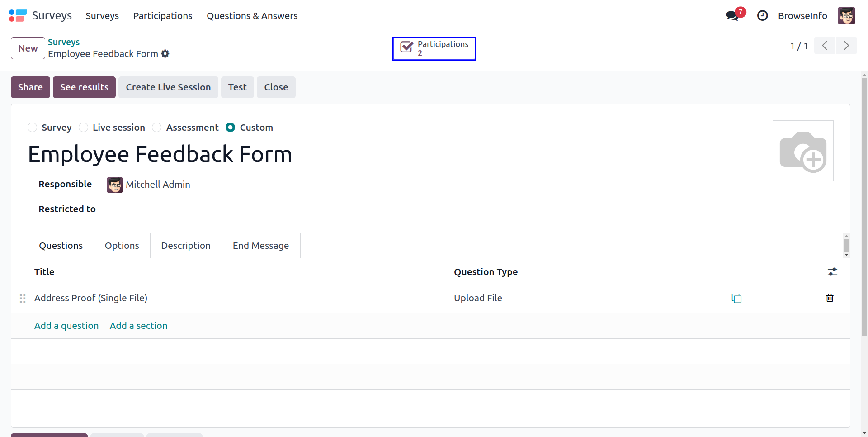Open the optional columns settings icon

(832, 272)
